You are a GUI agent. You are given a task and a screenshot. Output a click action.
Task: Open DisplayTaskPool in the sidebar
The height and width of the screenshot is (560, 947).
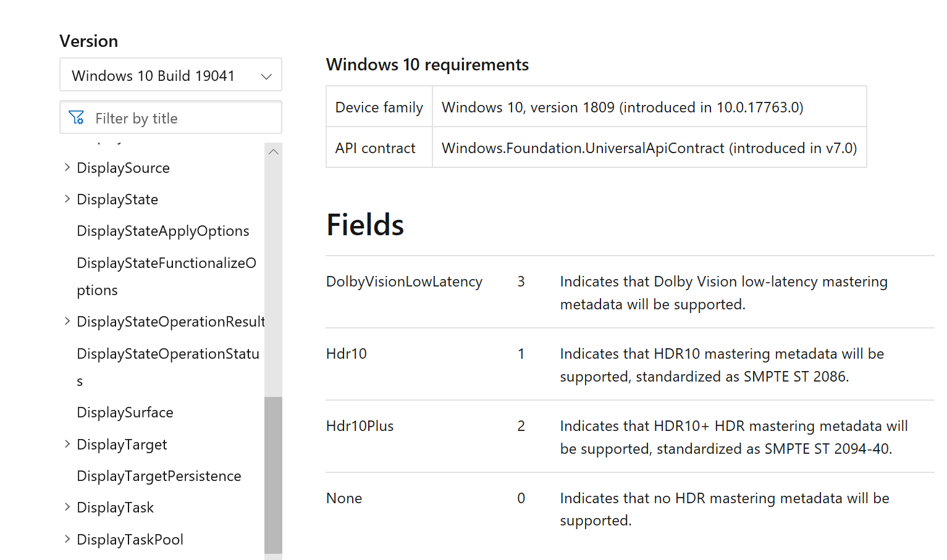130,540
